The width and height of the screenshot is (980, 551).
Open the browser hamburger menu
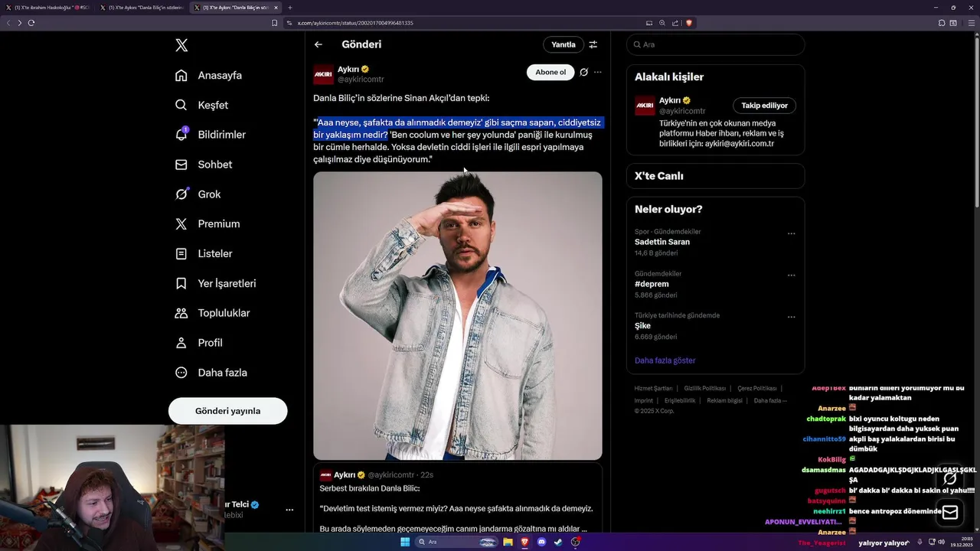point(970,23)
